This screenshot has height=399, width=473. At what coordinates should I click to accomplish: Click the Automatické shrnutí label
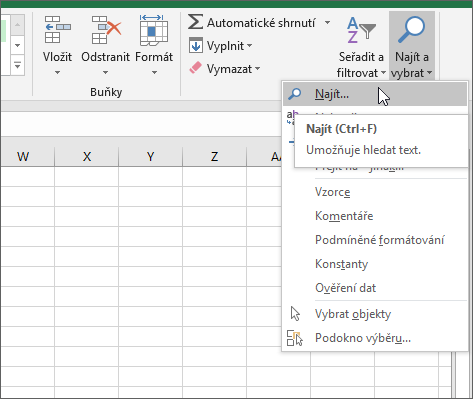261,23
